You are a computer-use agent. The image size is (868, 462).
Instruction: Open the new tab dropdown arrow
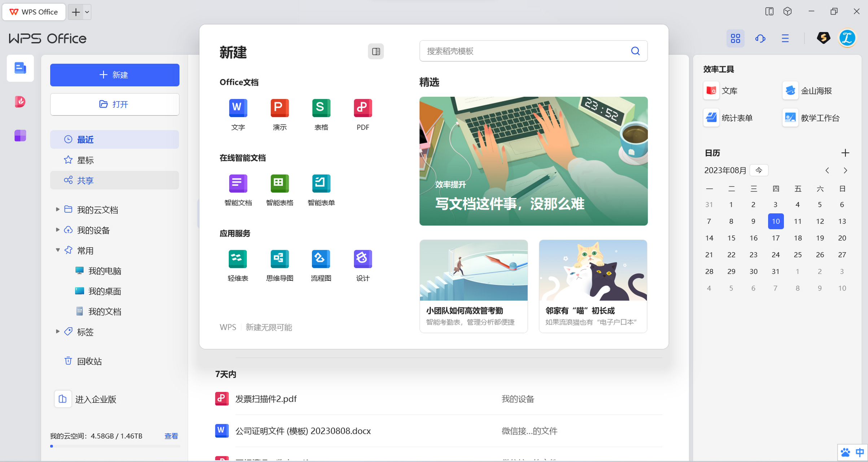pos(87,12)
